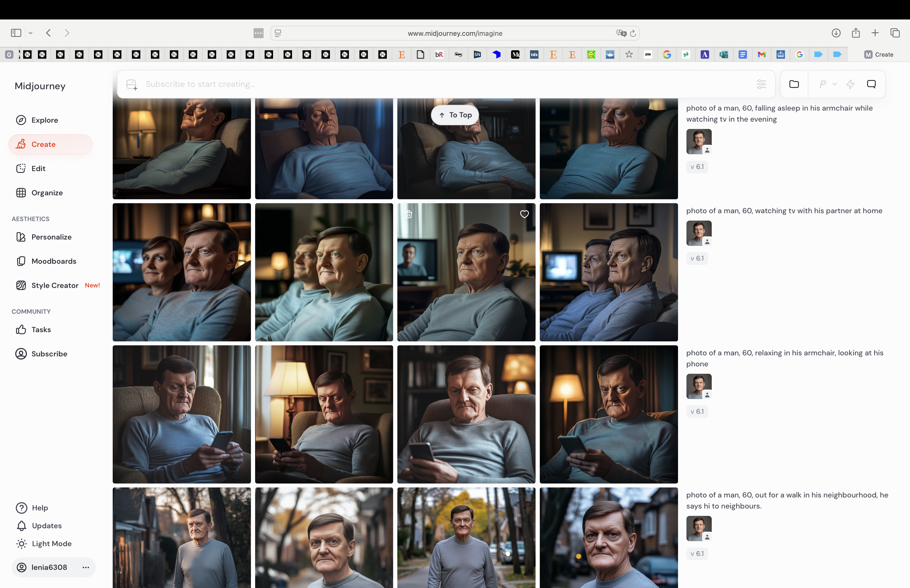
Task: Open the sidebar chevron dropdown in Safari
Action: click(x=31, y=33)
